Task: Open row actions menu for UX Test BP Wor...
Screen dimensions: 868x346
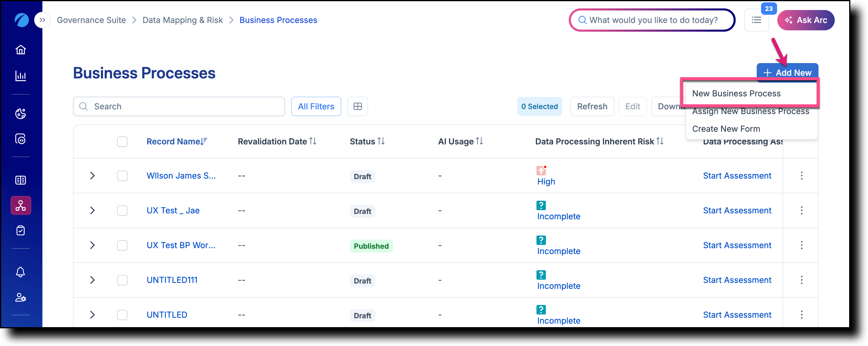Action: point(802,245)
